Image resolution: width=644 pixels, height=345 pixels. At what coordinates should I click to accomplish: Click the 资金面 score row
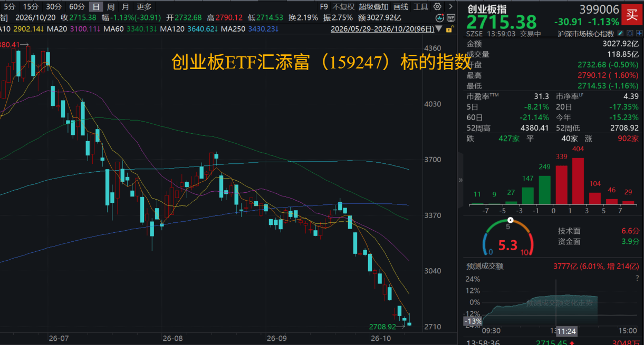(x=599, y=241)
